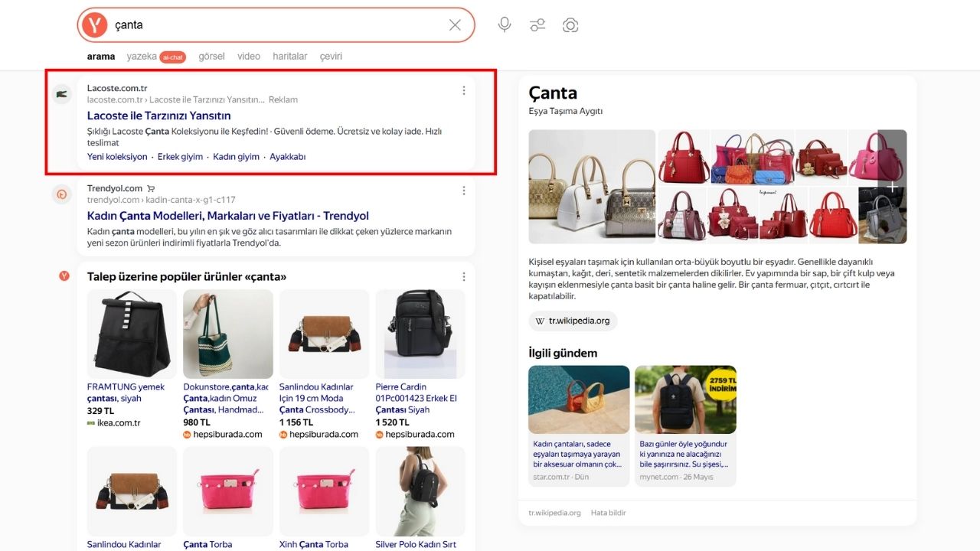The width and height of the screenshot is (980, 551).
Task: Click the Lacoste crocodile favicon
Action: coord(62,94)
